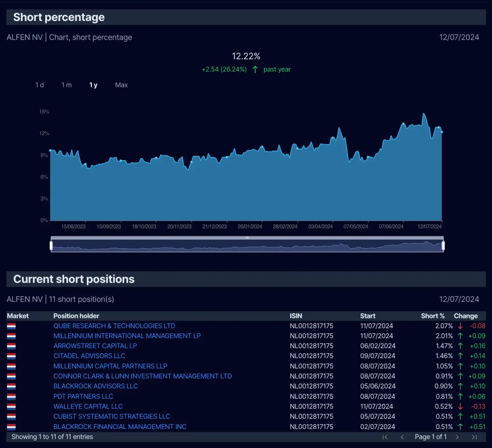492x448 pixels.
Task: Open CONNOR CLARK & LUNN INVESTMENT MANAGEMENT link
Action: click(x=143, y=376)
